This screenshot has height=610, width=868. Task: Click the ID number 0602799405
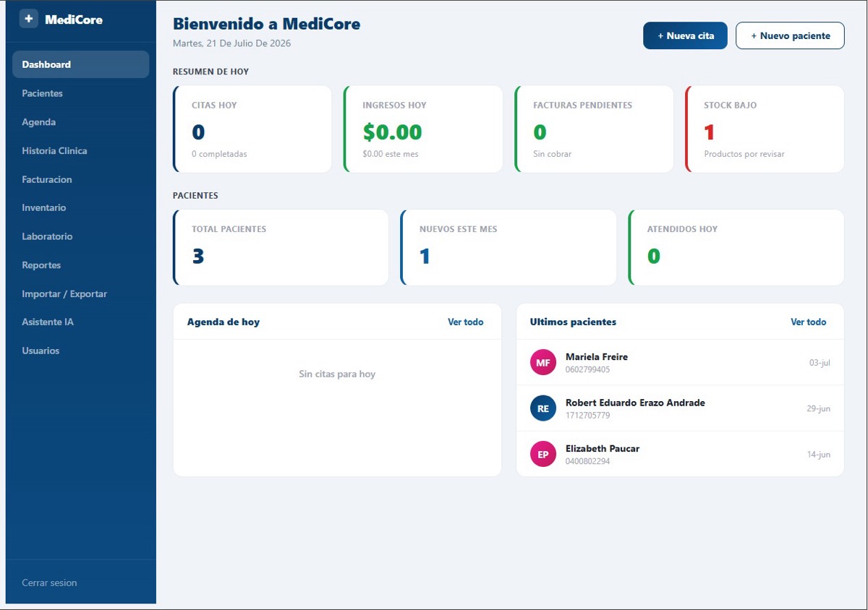click(587, 369)
